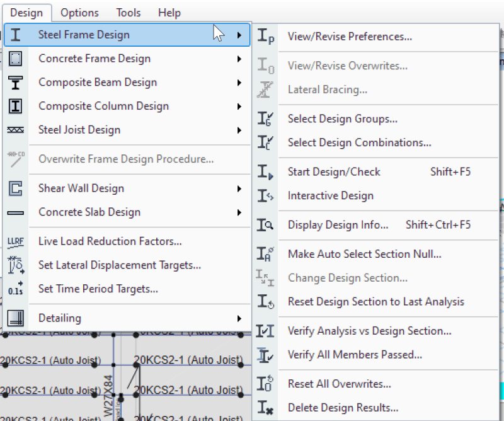504x421 pixels.
Task: Click the Lateral Displacement Targets icon
Action: [x=16, y=265]
